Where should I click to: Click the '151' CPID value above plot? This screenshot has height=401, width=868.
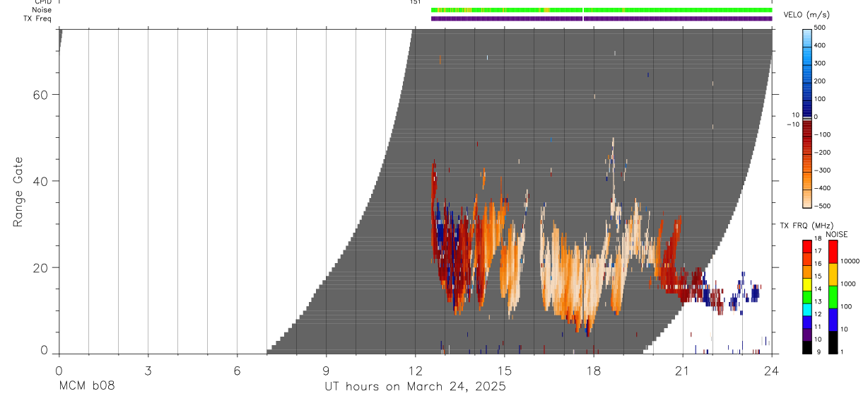pyautogui.click(x=416, y=2)
